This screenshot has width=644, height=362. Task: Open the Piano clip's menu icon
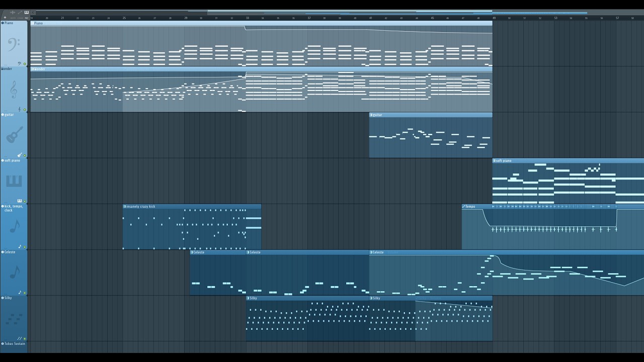32,23
